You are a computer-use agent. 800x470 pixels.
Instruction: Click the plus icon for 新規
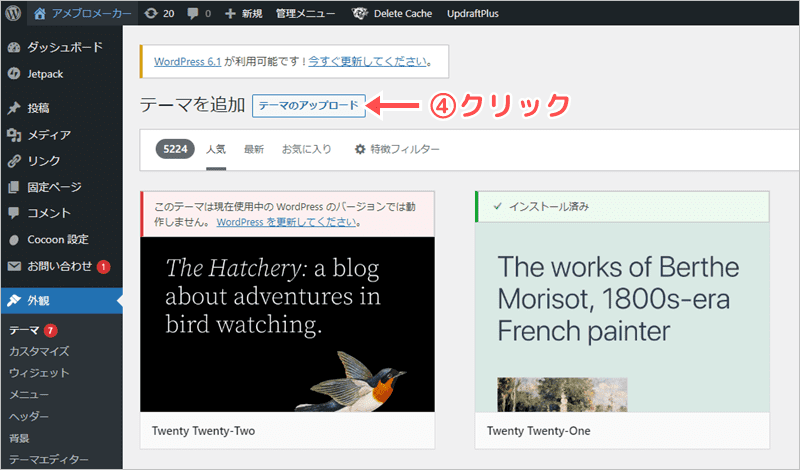point(231,14)
